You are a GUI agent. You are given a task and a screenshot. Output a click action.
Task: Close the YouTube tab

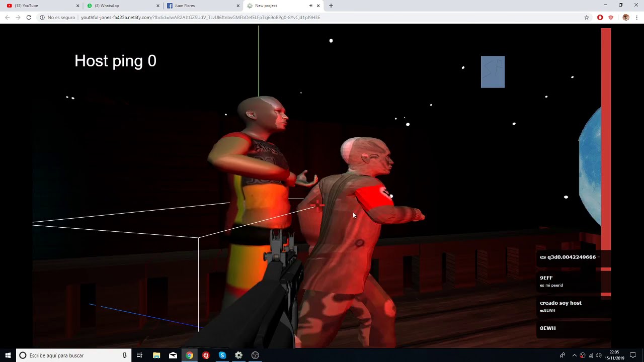[77, 6]
